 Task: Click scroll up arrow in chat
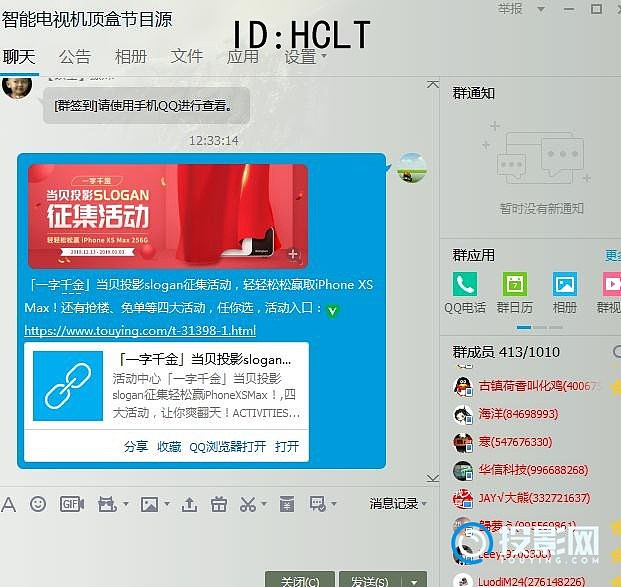[432, 84]
